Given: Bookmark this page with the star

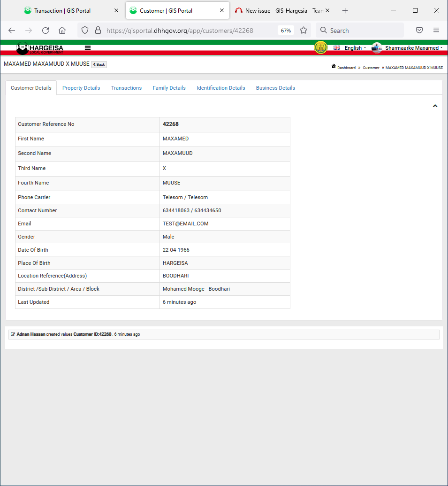Looking at the screenshot, I should click(x=304, y=31).
